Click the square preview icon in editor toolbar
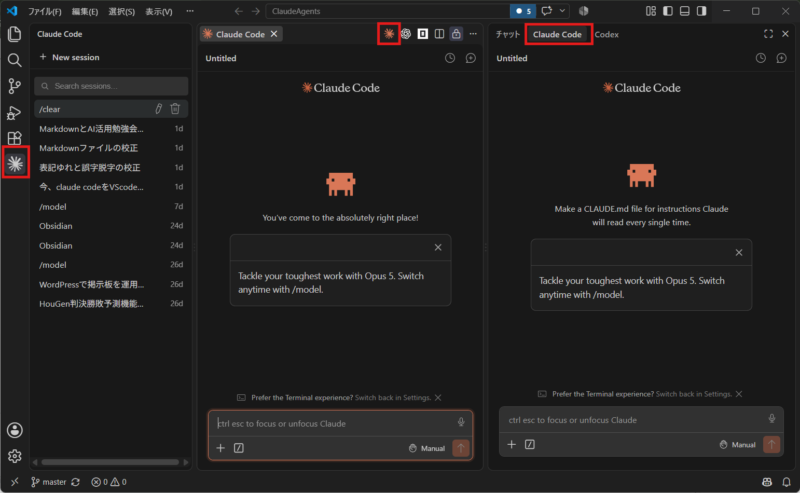Viewport: 800px width, 493px height. (422, 34)
